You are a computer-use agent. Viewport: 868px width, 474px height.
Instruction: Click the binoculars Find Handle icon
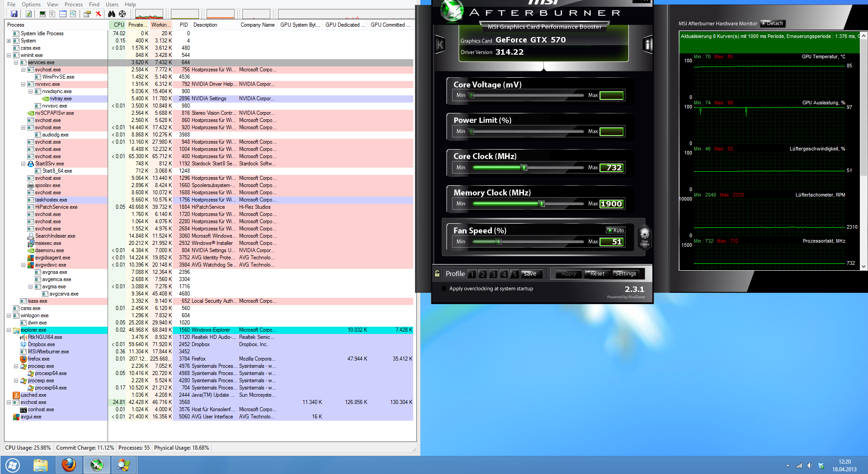tap(111, 14)
